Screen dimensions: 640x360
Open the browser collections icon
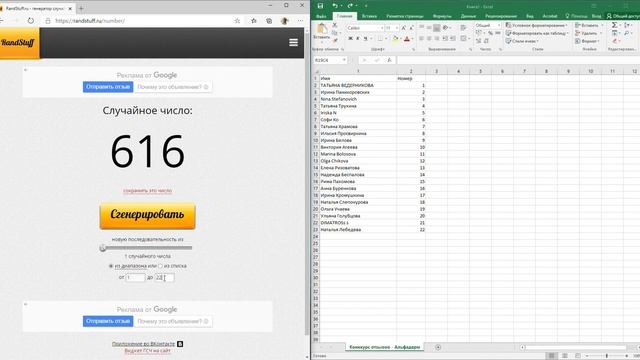pyautogui.click(x=269, y=20)
